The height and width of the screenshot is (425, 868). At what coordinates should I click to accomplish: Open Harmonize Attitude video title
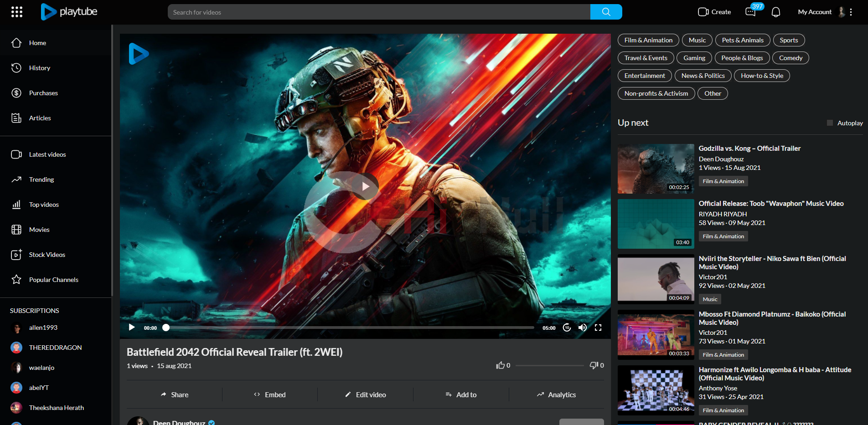tap(775, 374)
